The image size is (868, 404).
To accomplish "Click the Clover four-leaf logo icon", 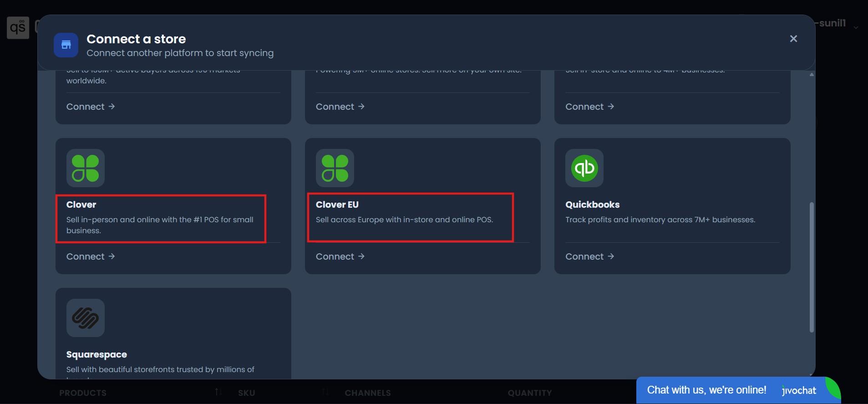I will pyautogui.click(x=86, y=168).
